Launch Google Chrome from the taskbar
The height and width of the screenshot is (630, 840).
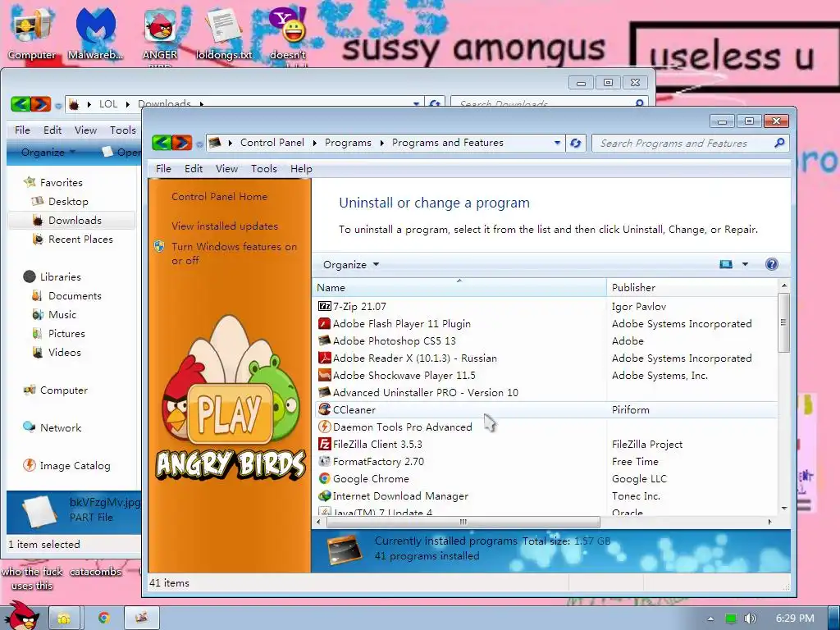pos(104,619)
